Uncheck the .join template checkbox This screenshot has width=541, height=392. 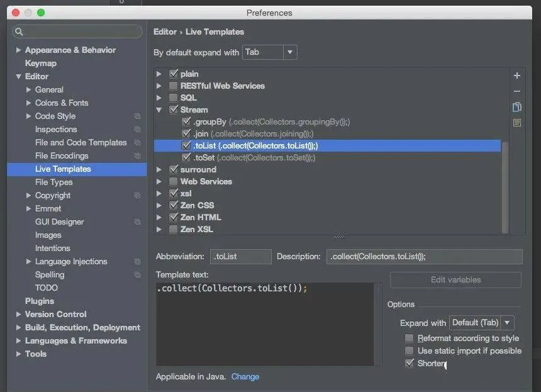186,133
